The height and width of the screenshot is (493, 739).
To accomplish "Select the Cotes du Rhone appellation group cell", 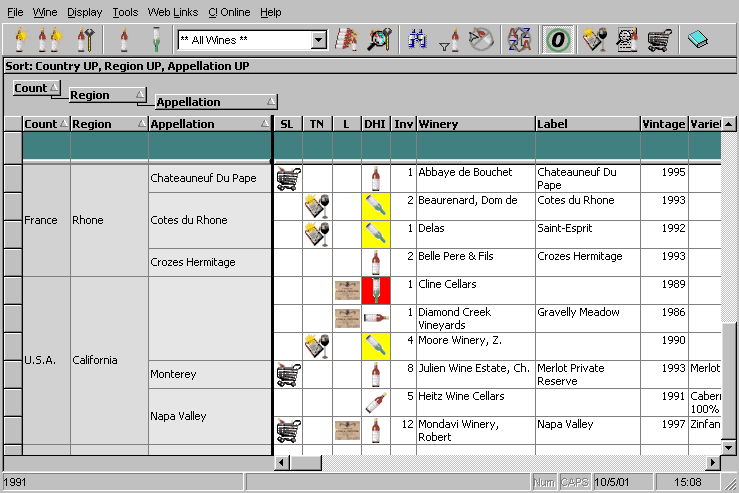I will point(210,220).
